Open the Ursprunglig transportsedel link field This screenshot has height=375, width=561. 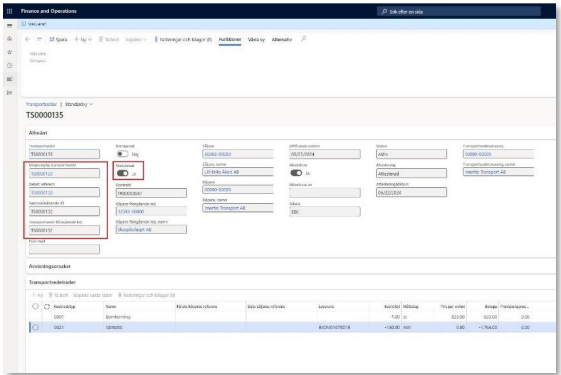pyautogui.click(x=64, y=173)
